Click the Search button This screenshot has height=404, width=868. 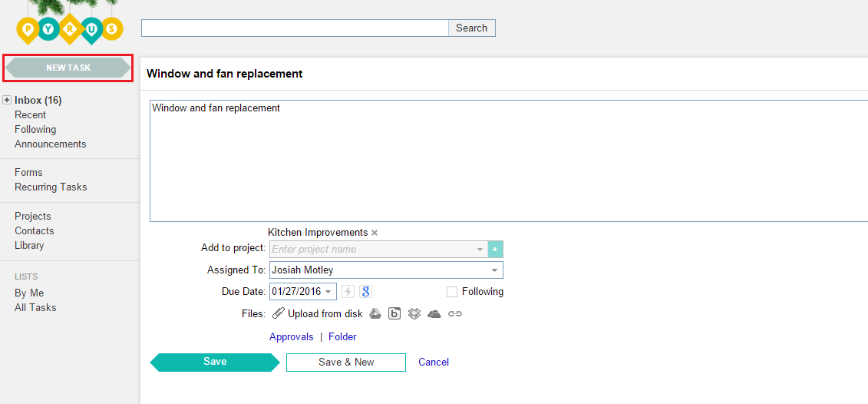472,28
